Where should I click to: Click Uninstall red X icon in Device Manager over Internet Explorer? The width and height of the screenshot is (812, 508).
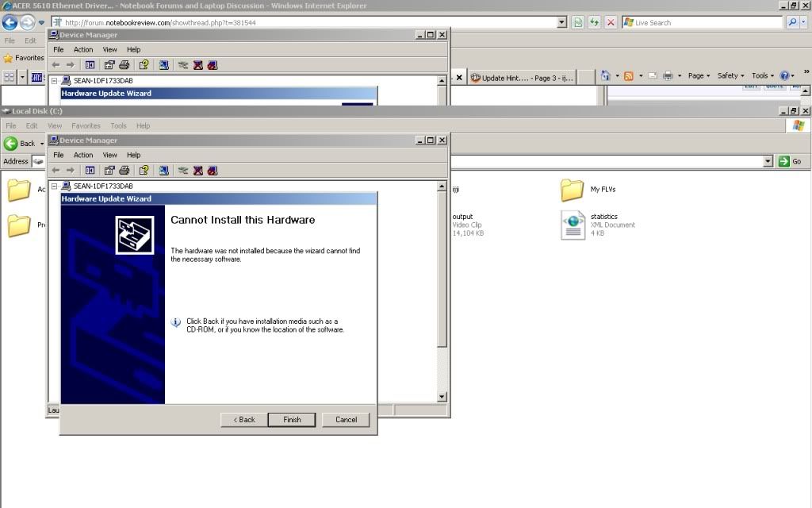coord(197,65)
